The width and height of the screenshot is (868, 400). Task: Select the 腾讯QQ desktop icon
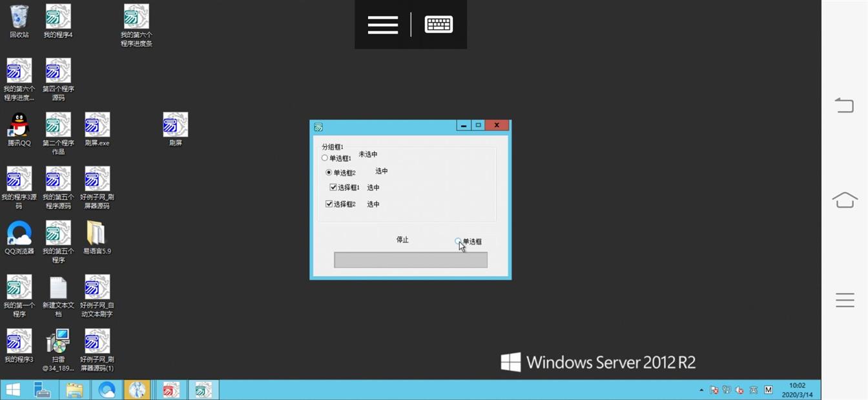pos(19,126)
